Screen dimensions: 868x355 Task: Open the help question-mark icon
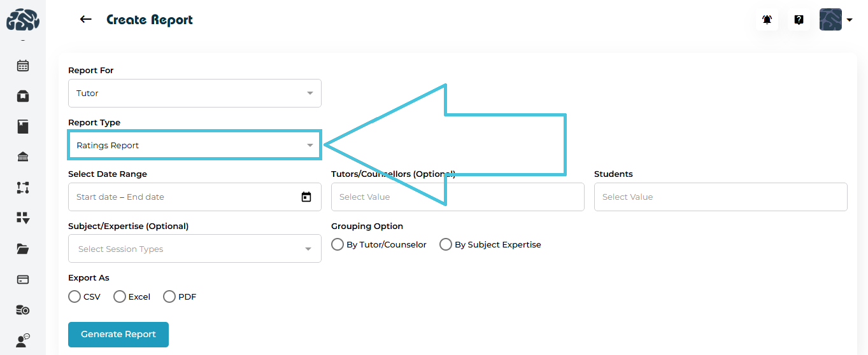coord(799,20)
